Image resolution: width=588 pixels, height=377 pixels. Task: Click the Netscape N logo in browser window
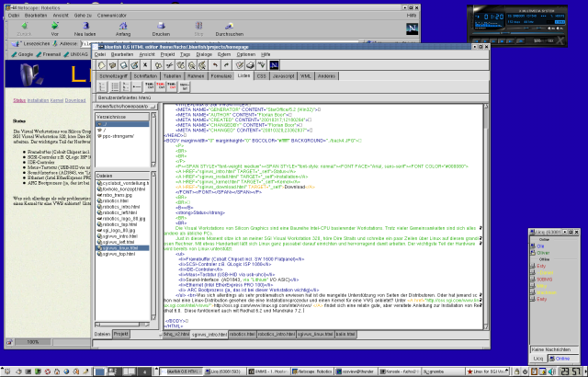[412, 29]
